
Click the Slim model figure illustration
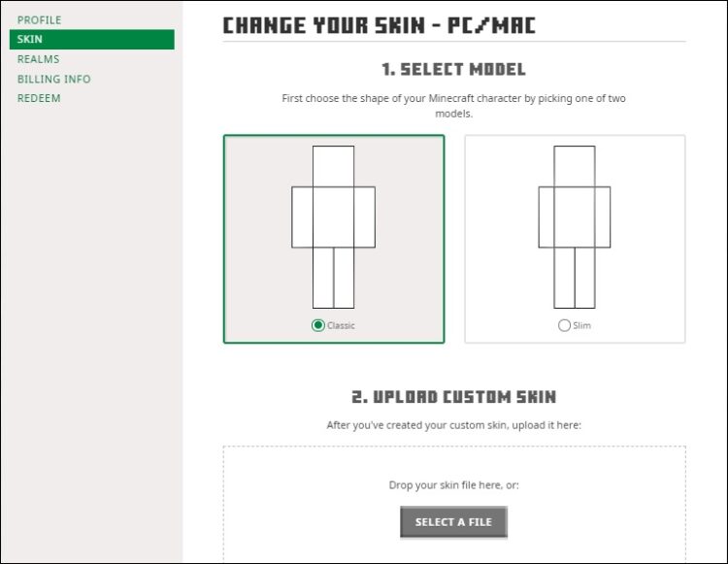tap(575, 227)
